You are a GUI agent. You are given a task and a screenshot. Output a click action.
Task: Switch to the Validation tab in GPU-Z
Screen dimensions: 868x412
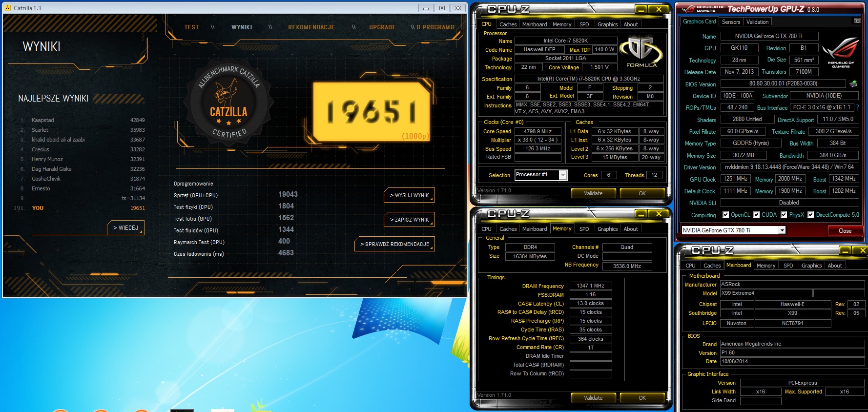click(757, 22)
